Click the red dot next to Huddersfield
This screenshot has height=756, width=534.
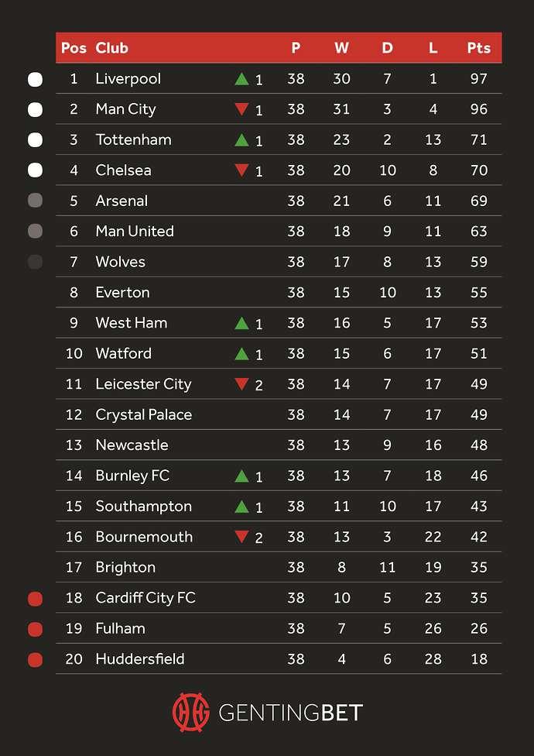pyautogui.click(x=35, y=660)
